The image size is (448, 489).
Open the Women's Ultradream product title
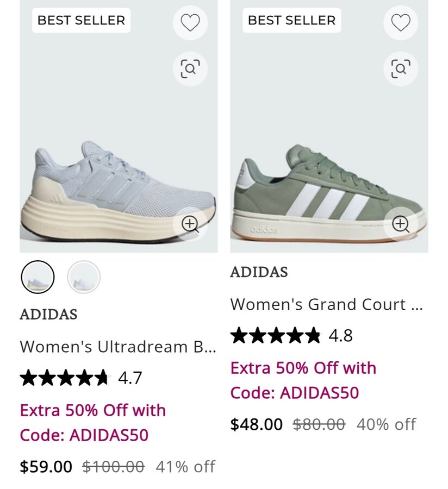(118, 346)
